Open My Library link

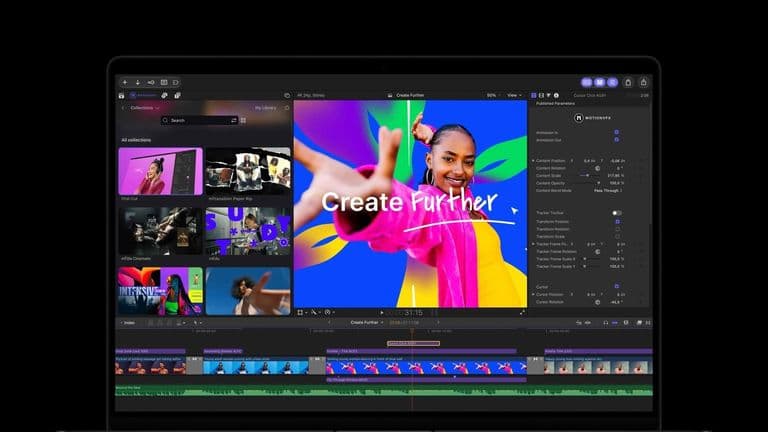(265, 108)
